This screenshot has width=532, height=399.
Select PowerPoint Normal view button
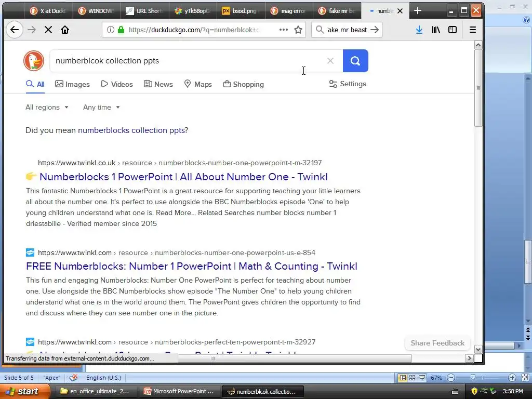point(403,378)
